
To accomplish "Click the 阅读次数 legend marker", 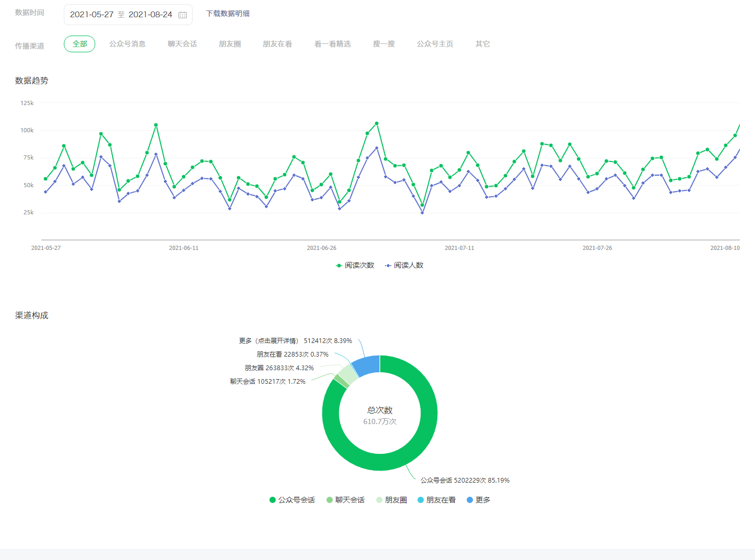I will (339, 266).
